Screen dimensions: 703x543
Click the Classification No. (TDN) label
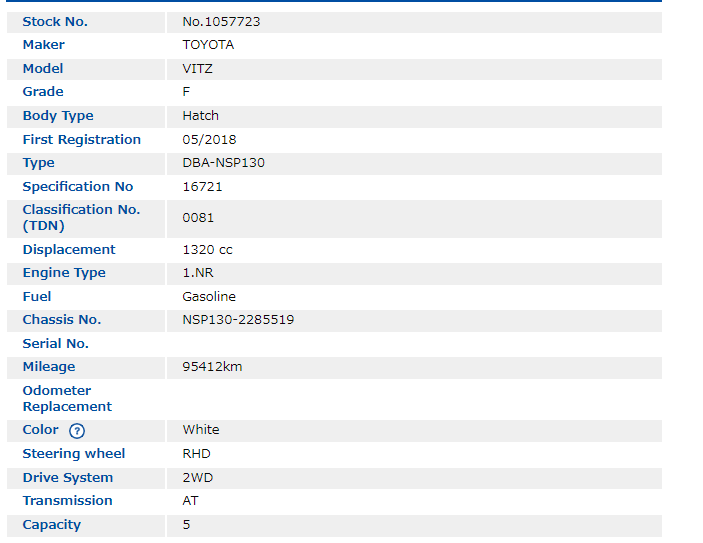click(x=81, y=218)
